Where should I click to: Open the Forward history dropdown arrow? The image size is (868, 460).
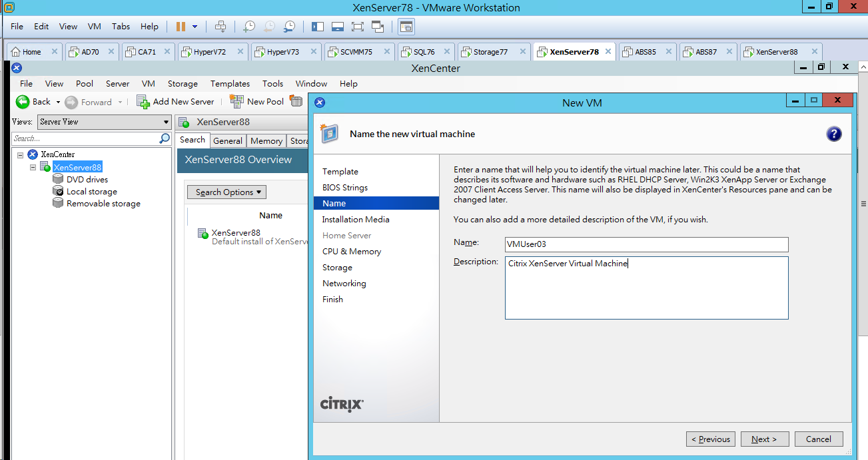[x=120, y=102]
